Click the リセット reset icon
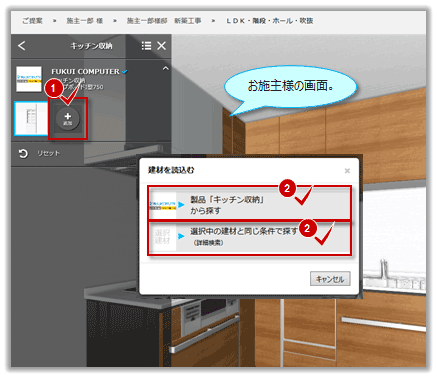This screenshot has height=378, width=437. point(23,154)
